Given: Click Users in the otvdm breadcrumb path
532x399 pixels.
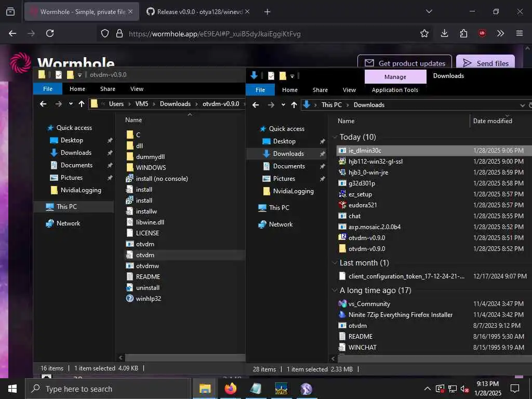Looking at the screenshot, I should [x=116, y=104].
